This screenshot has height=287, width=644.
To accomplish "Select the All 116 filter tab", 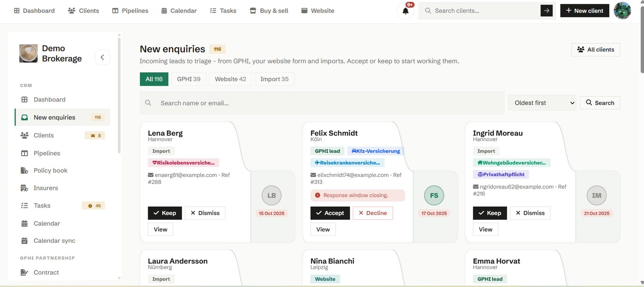I will pyautogui.click(x=154, y=79).
